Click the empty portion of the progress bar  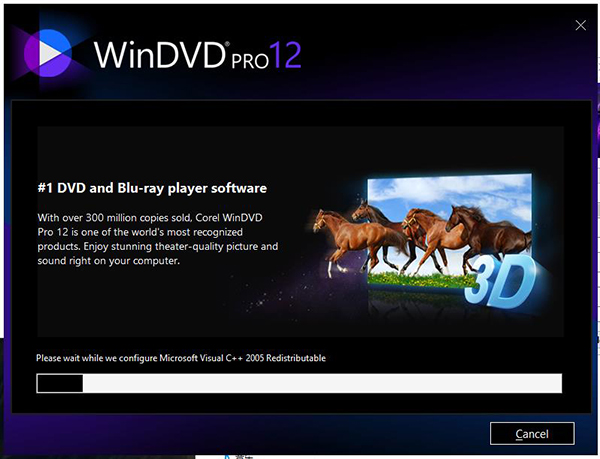[320, 384]
